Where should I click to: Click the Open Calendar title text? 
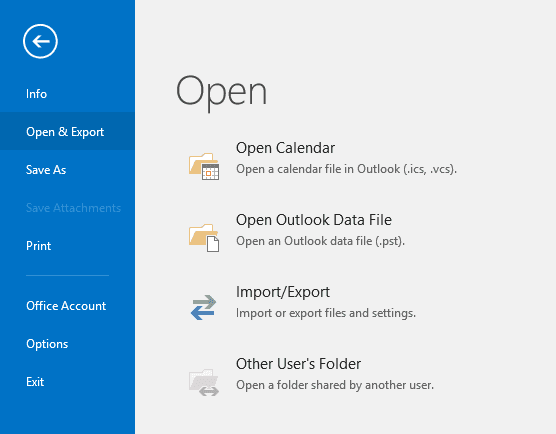click(x=285, y=148)
